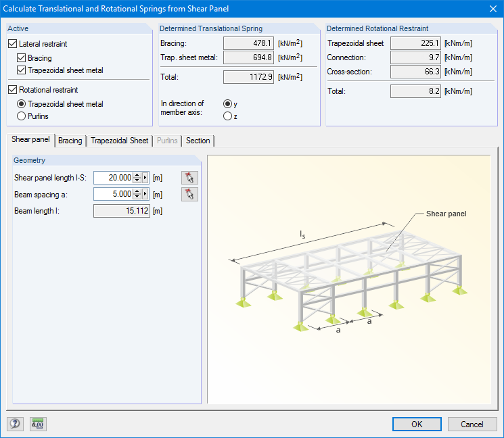Screen dimensions: 504x438
Task: Toggle Bracing checkbox
Action: (x=21, y=58)
